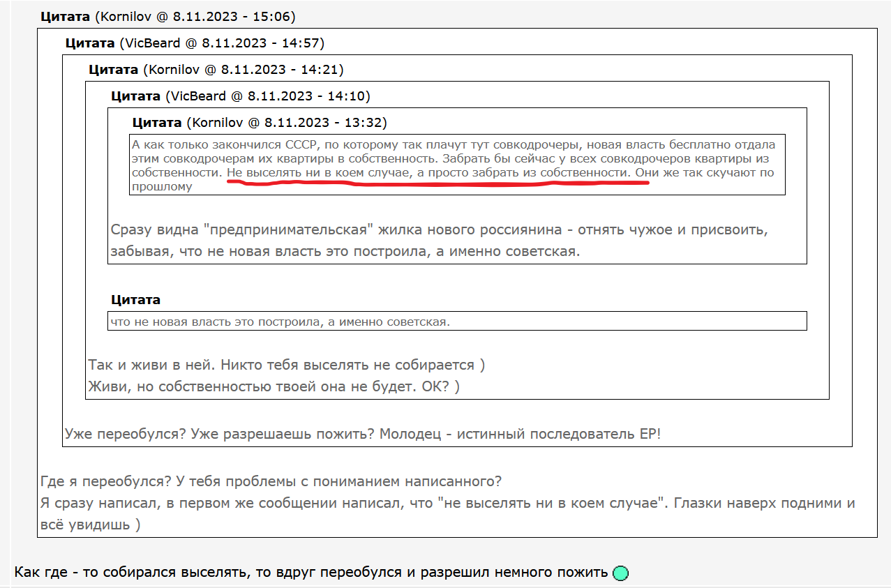Click the unnamed Цитата label without author
Image resolution: width=891 pixels, height=588 pixels.
136,300
